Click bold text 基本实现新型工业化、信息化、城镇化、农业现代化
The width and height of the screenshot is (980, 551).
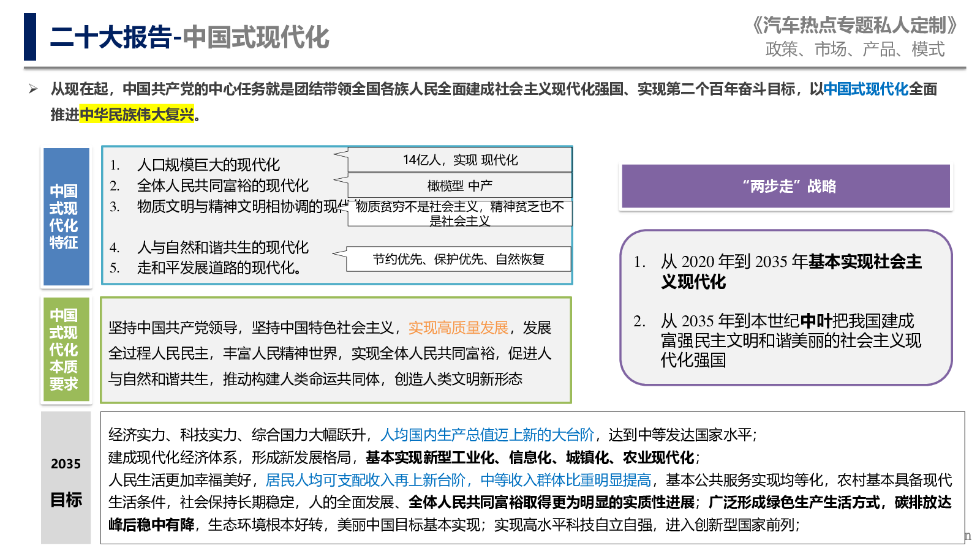pos(530,458)
